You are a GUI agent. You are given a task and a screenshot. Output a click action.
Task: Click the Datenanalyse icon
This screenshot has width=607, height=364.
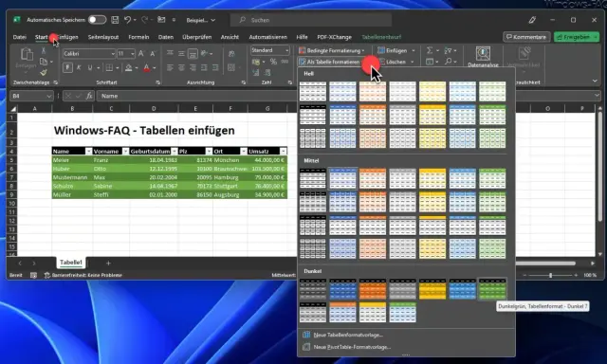tap(483, 54)
